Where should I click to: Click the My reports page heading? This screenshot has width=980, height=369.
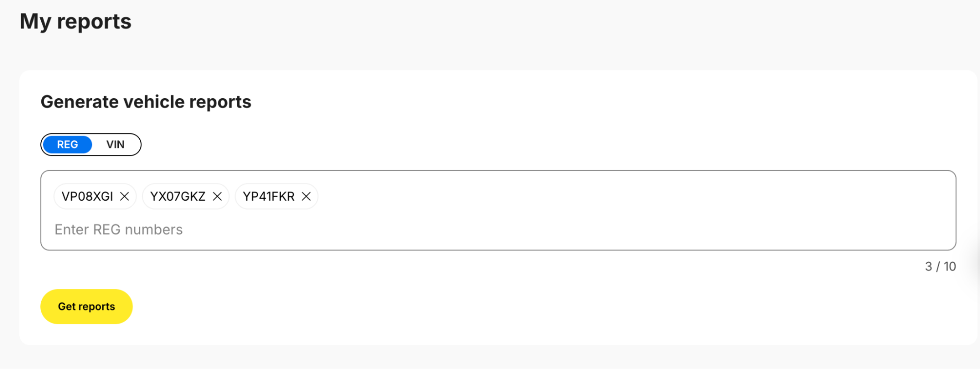(x=76, y=21)
